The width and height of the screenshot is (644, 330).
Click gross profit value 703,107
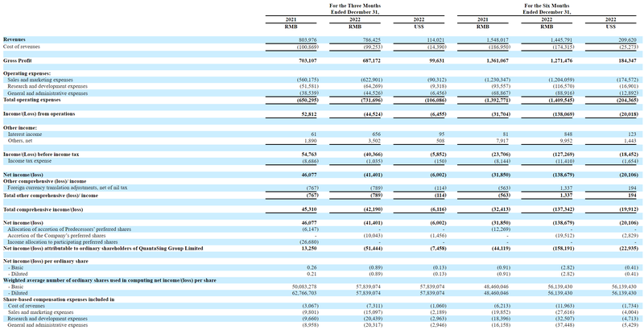coord(308,60)
